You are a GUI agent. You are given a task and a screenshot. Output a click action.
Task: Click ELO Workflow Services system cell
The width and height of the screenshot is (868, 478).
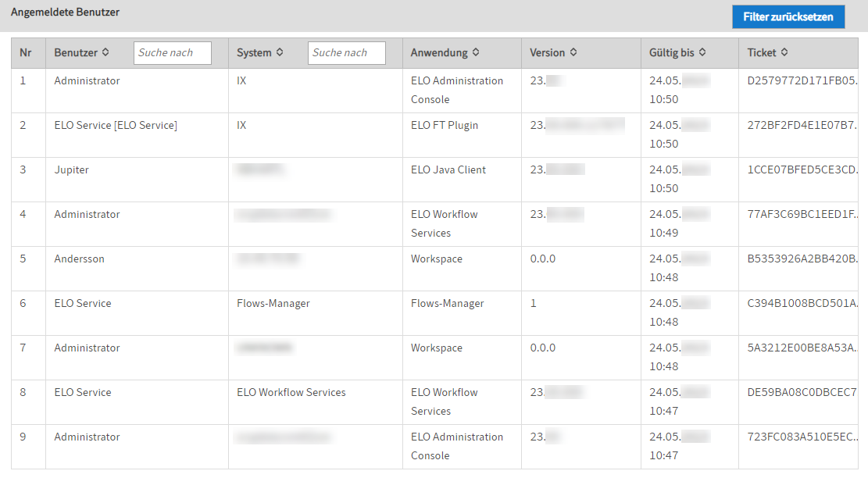(291, 392)
